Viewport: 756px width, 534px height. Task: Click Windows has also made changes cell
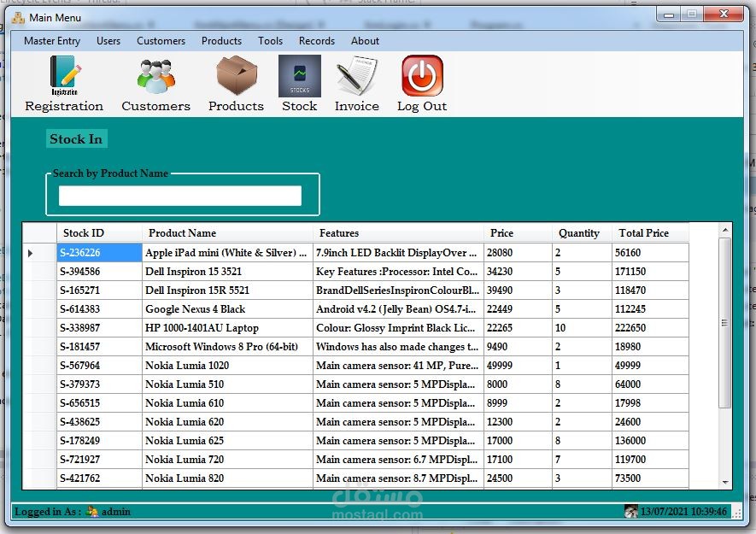click(x=398, y=347)
